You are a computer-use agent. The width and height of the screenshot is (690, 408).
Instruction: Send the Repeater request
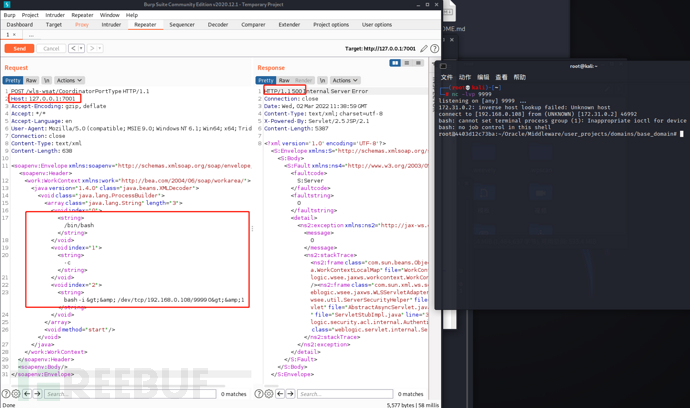tap(19, 48)
